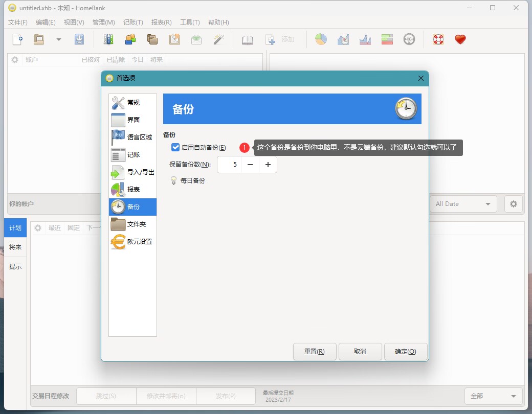This screenshot has height=414, width=532.
Task: Open the 编辑(E) menu
Action: click(x=46, y=22)
